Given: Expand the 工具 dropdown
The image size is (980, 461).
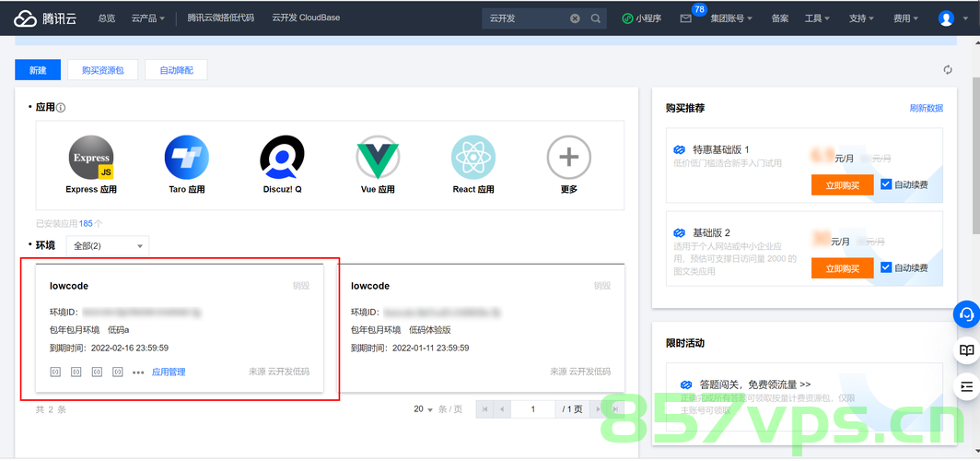Looking at the screenshot, I should pos(818,18).
